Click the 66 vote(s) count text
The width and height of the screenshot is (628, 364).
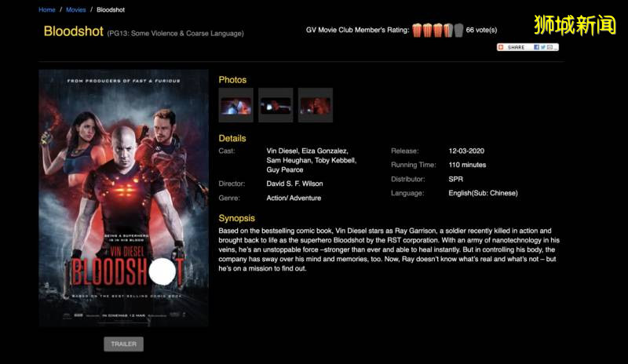coord(481,31)
